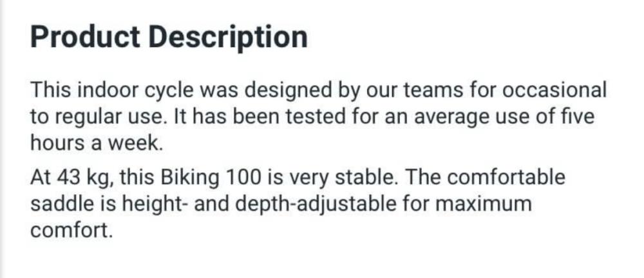
Task: Click the word "comfortable"
Action: click(x=506, y=177)
